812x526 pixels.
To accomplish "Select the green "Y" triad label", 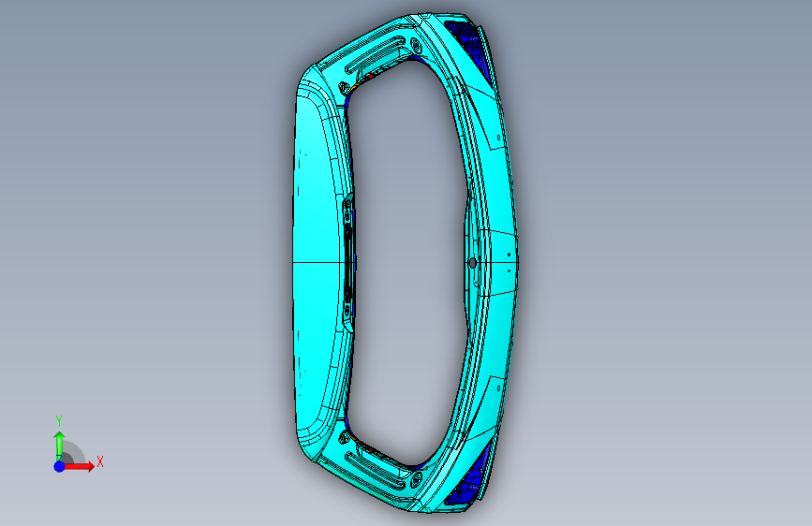I will click(x=59, y=421).
